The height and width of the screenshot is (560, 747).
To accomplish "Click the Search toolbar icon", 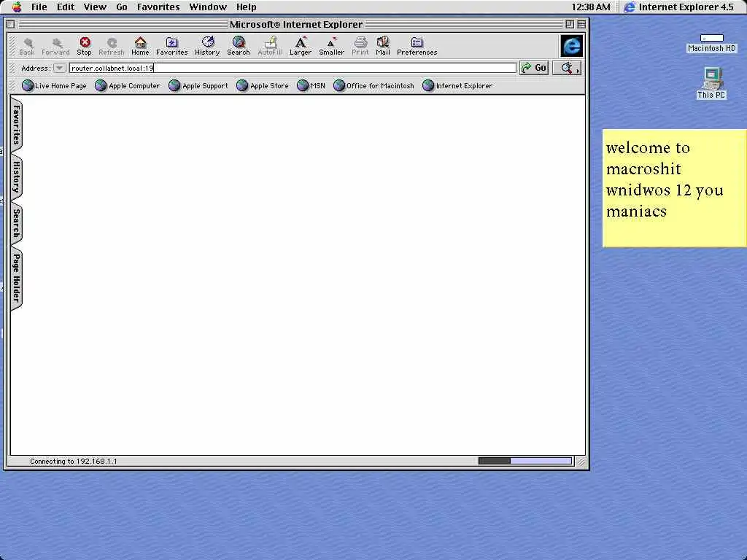I will tap(239, 46).
